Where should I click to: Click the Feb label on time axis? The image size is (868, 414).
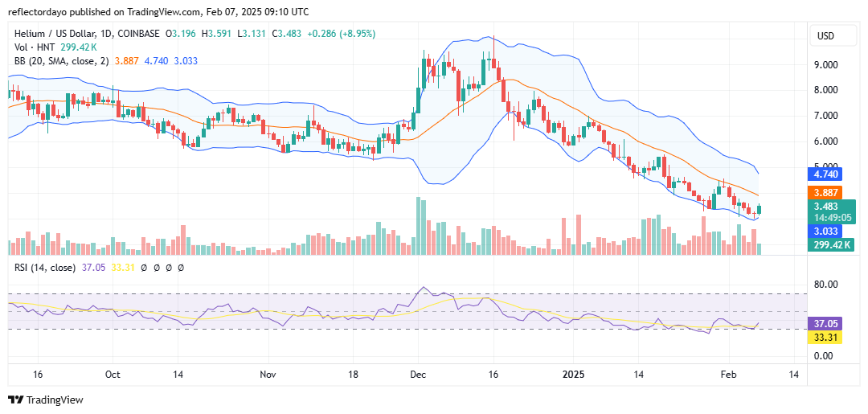click(x=728, y=375)
